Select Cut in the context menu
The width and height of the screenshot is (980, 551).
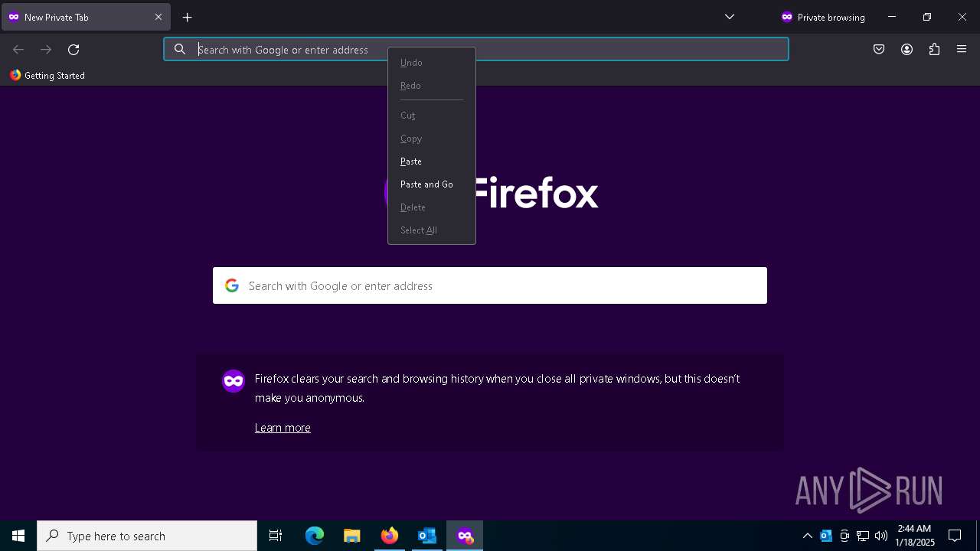432,116
